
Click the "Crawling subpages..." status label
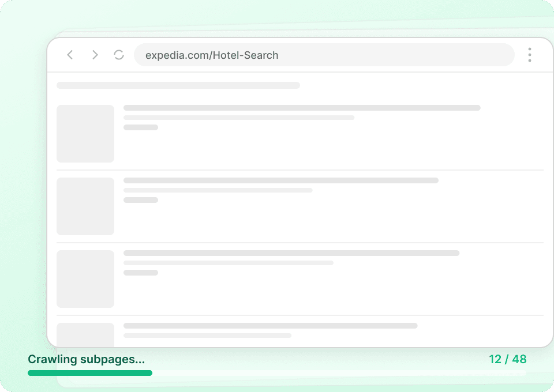click(x=87, y=359)
